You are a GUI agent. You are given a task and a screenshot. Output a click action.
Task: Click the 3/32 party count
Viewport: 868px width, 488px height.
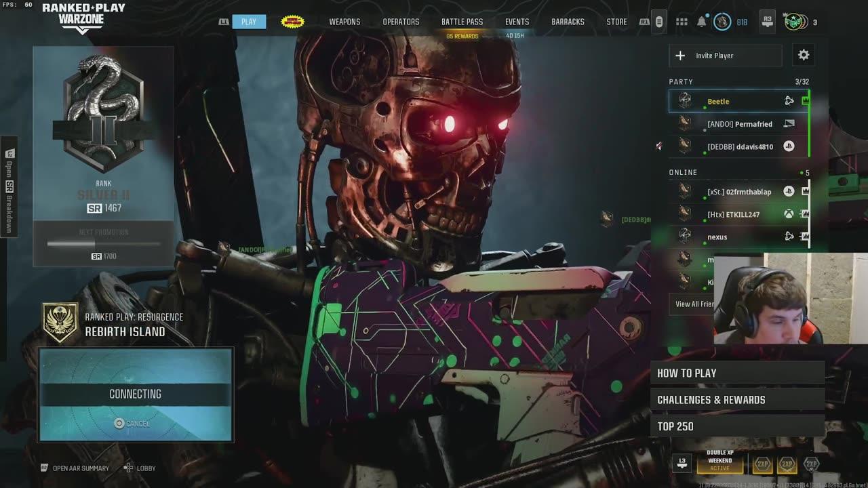[802, 81]
